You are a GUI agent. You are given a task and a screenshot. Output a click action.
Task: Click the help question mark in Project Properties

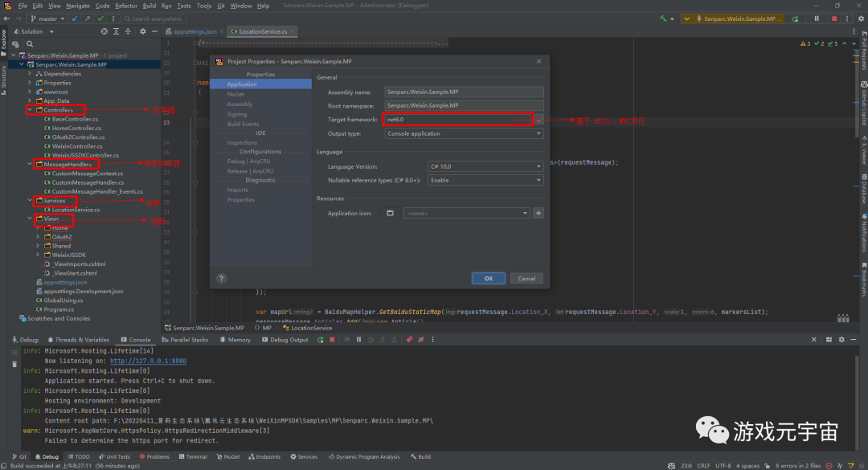221,278
